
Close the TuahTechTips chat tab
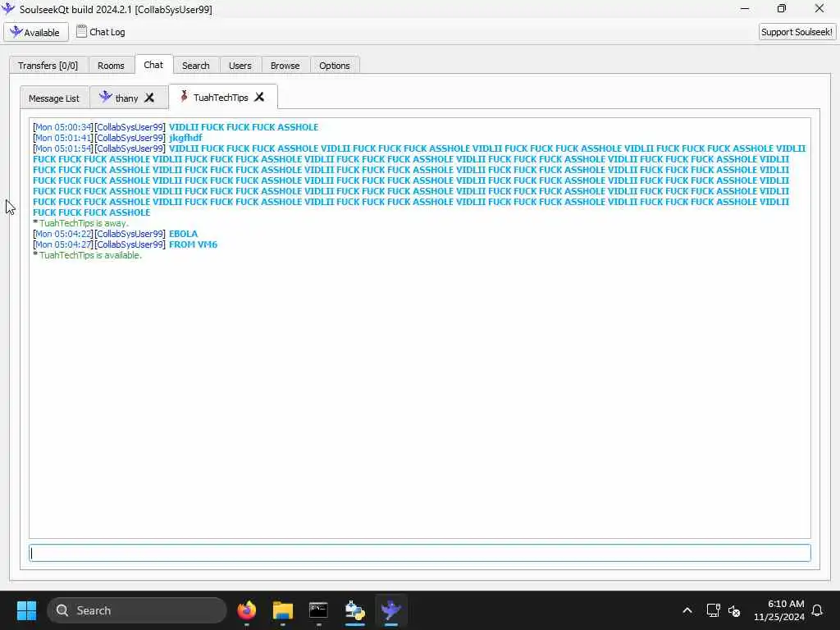tap(259, 97)
